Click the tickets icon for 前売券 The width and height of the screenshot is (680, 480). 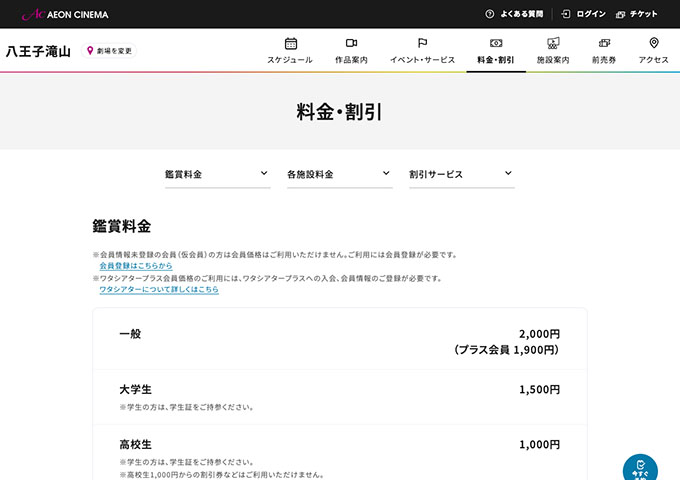coord(604,43)
